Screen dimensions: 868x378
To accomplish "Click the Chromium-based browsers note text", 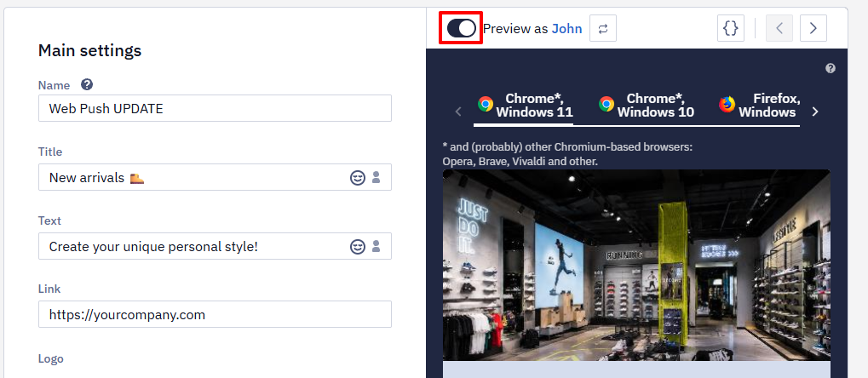I will coord(568,154).
